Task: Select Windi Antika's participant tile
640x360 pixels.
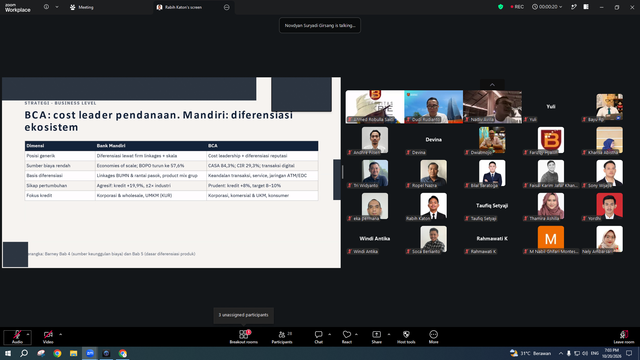Action: [x=375, y=239]
